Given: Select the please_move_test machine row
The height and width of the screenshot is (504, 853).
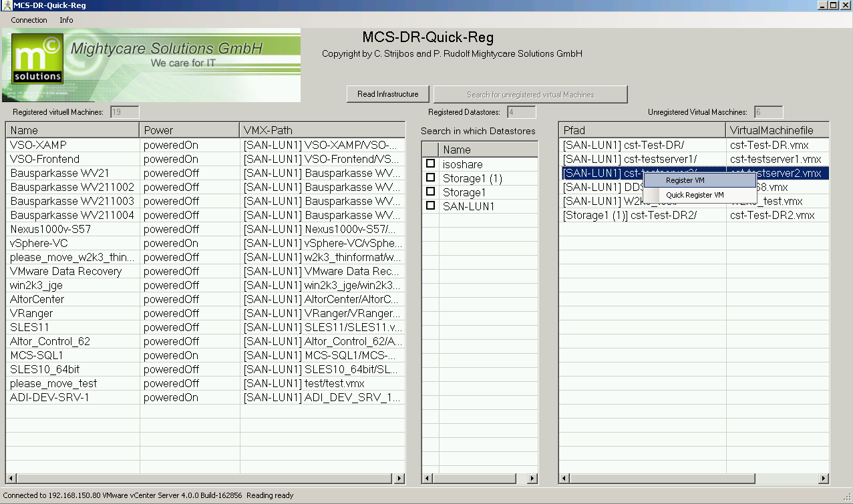Looking at the screenshot, I should (206, 383).
